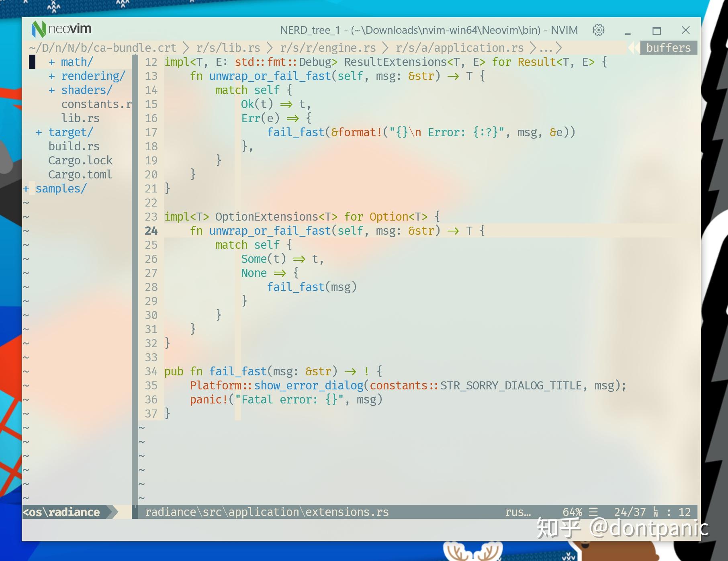Screen dimensions: 728x561
Task: Click current line number 24
Action: [x=151, y=231]
